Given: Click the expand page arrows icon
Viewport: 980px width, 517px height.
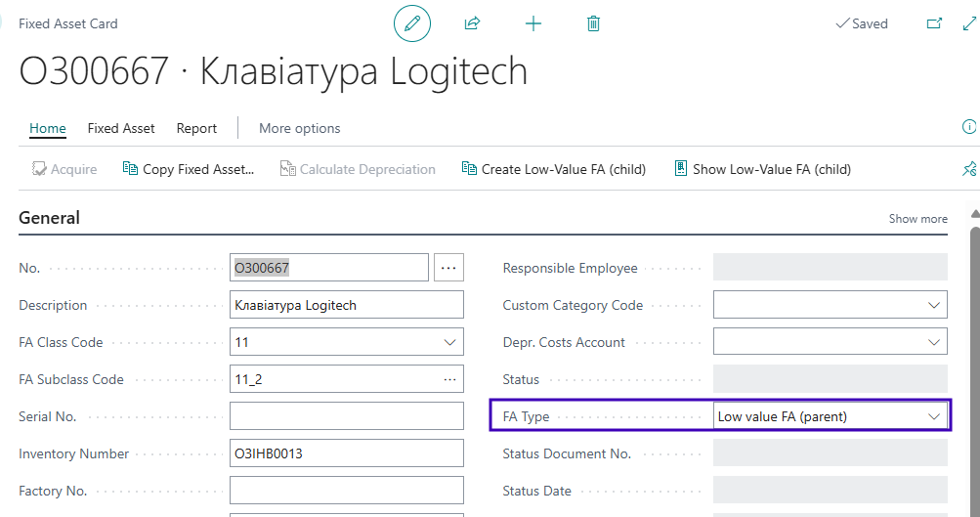Looking at the screenshot, I should coord(969,23).
